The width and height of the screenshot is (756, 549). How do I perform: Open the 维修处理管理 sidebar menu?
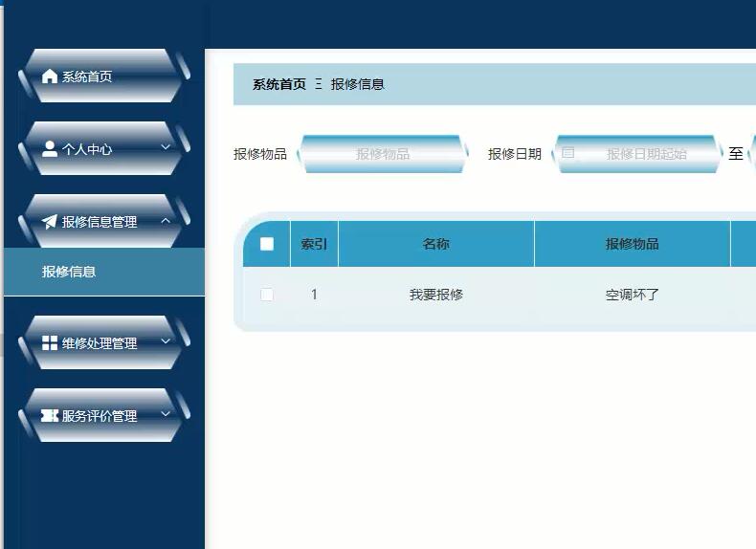pyautogui.click(x=104, y=342)
